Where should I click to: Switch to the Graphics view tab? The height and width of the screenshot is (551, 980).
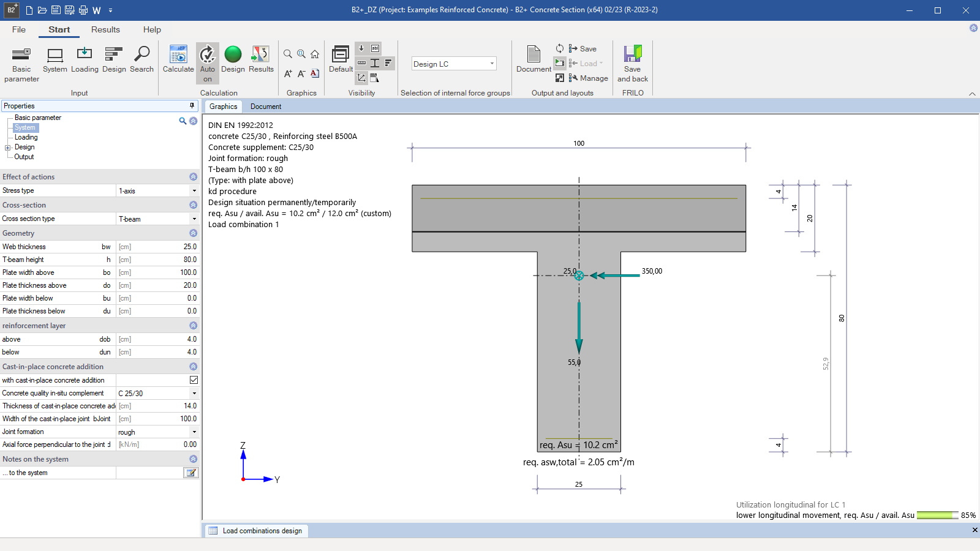223,107
